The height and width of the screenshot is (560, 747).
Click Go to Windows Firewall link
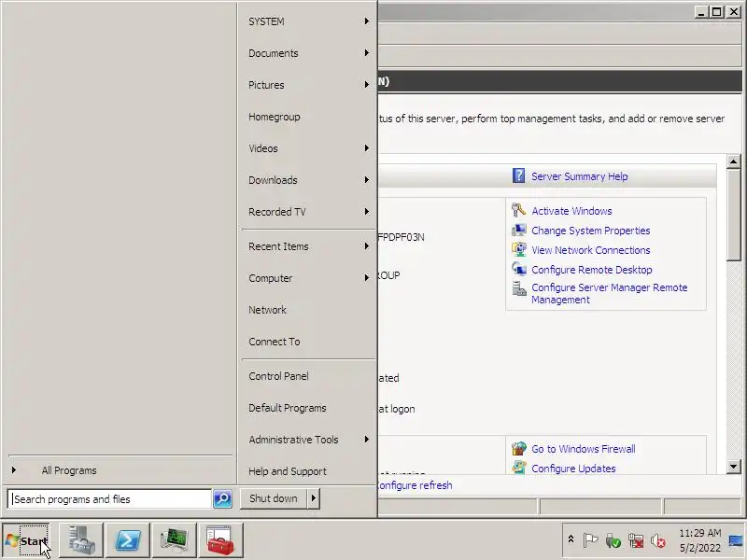(x=583, y=449)
